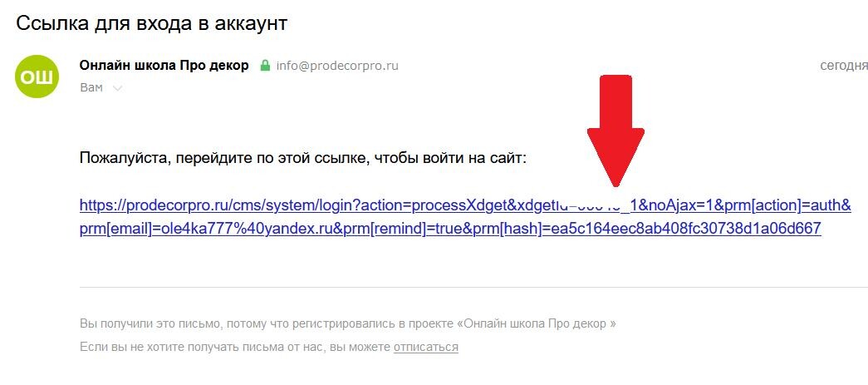868x385 pixels.
Task: Click «Онлайн школа Про декор» project name in footer
Action: pos(537,323)
